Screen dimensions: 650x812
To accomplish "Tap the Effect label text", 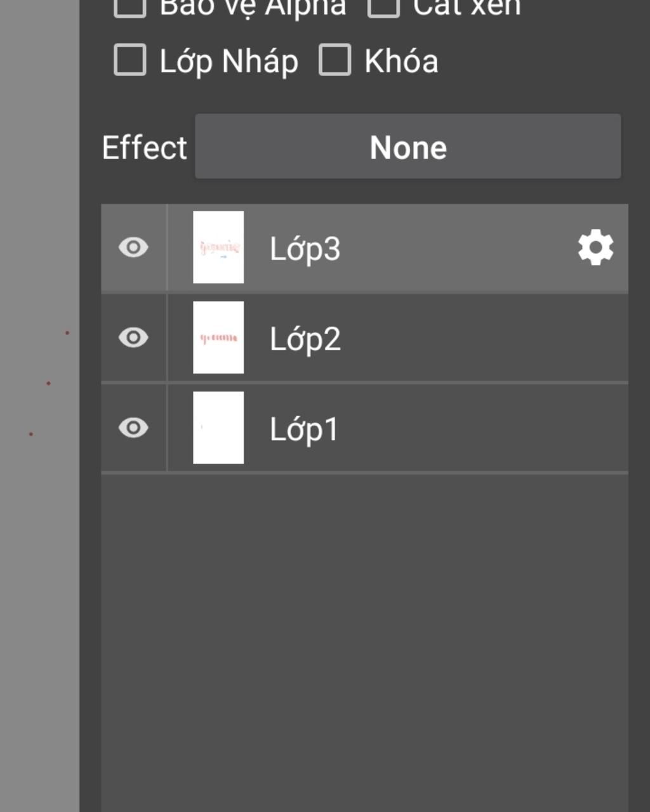I will [145, 147].
